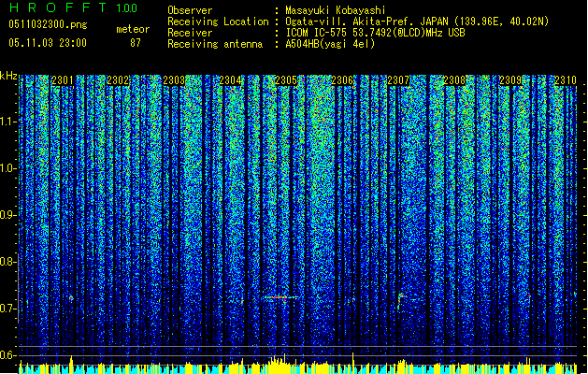
Task: Click the kHz axis unit label
Action: point(8,76)
